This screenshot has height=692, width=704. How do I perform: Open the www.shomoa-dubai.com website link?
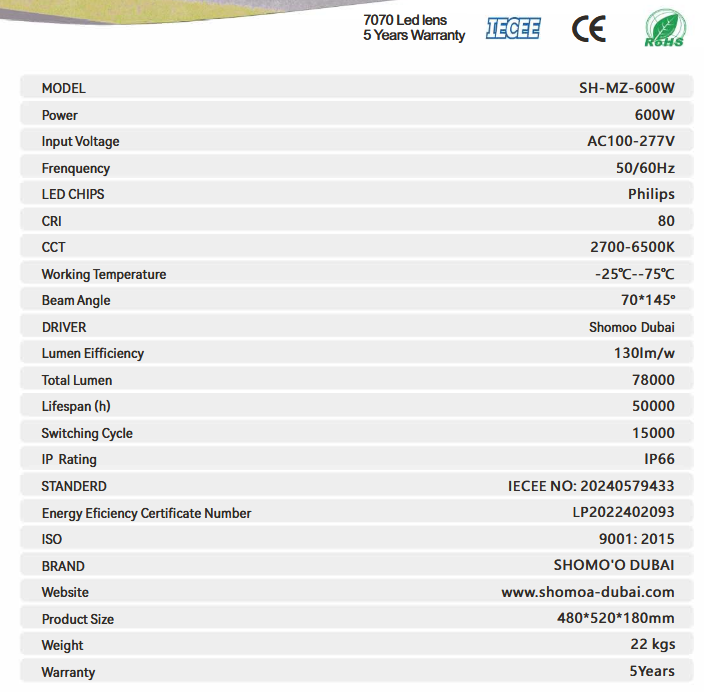588,592
